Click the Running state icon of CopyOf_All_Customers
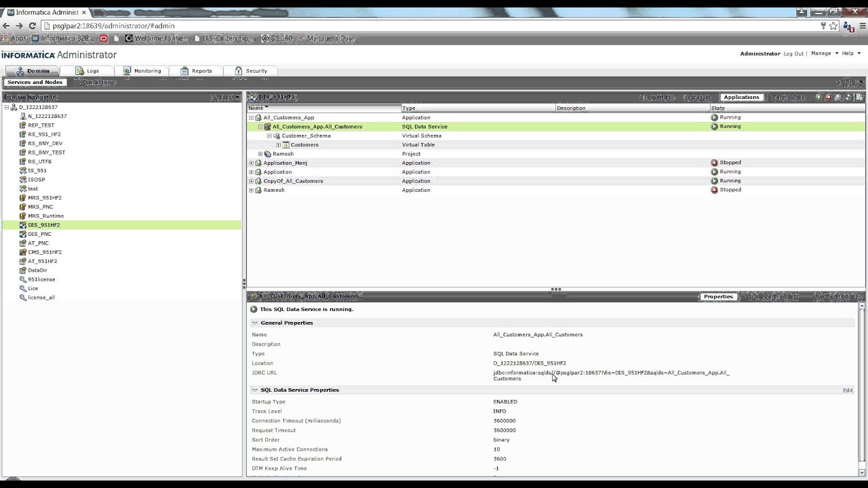This screenshot has height=488, width=868. [x=714, y=181]
